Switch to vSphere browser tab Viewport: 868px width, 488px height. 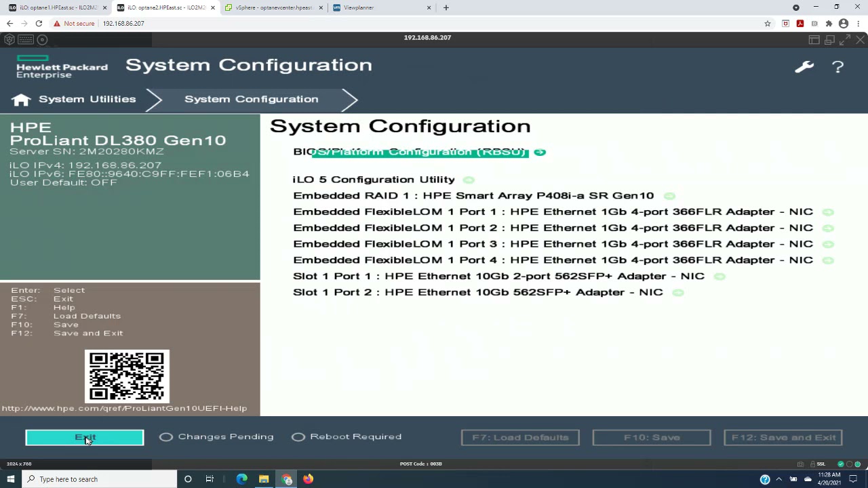tap(273, 7)
